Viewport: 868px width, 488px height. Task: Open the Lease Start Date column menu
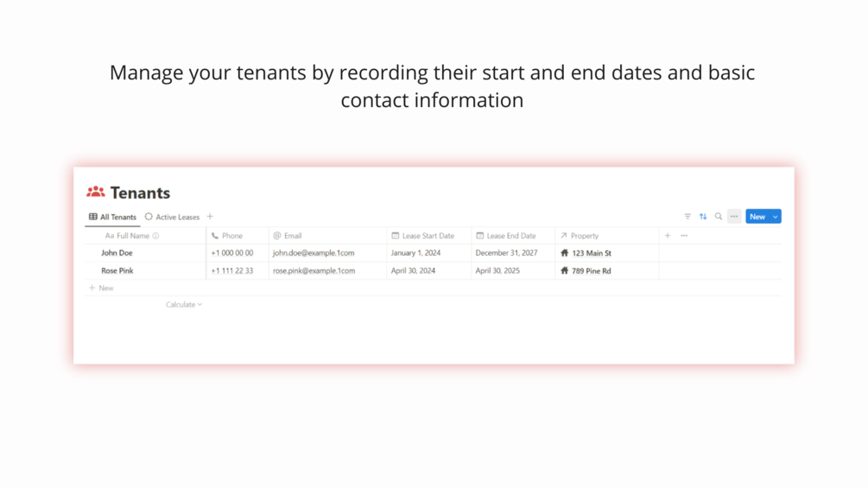click(x=428, y=236)
